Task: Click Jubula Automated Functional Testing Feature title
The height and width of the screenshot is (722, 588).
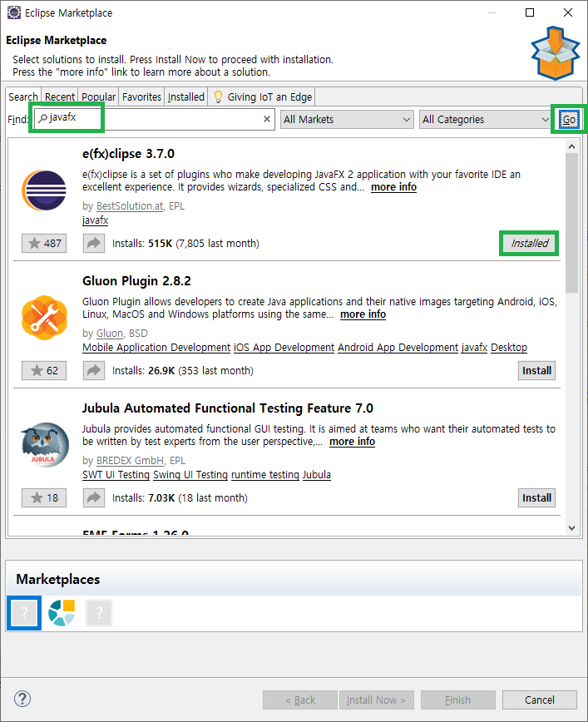Action: 227,408
